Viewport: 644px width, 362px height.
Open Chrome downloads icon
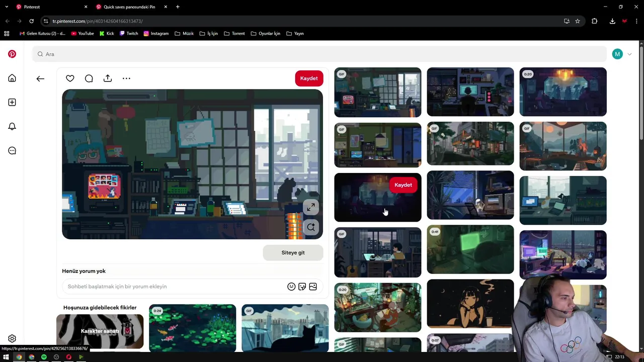[612, 21]
